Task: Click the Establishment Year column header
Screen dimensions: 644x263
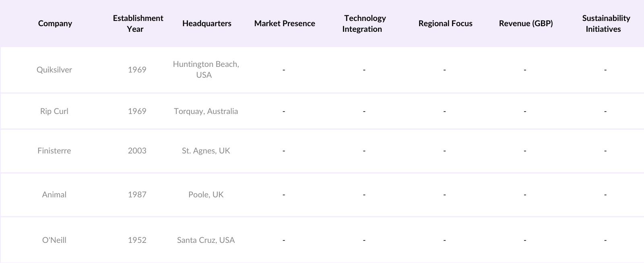Action: pos(138,23)
